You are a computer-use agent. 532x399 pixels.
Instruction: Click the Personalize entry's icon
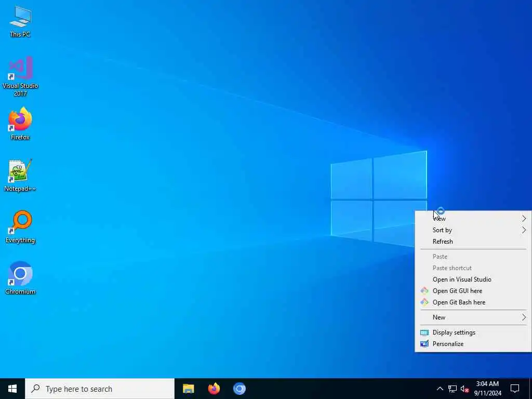(424, 344)
